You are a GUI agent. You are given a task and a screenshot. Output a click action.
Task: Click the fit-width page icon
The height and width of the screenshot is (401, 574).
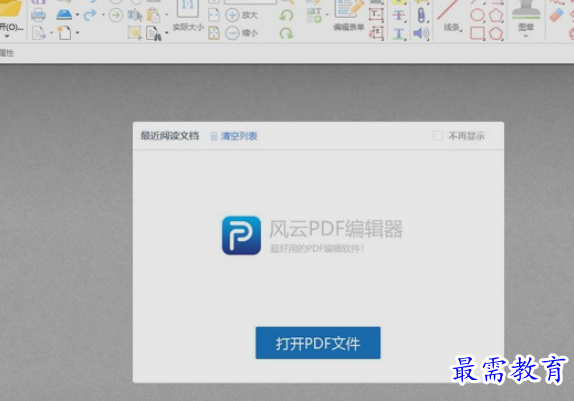[x=214, y=15]
